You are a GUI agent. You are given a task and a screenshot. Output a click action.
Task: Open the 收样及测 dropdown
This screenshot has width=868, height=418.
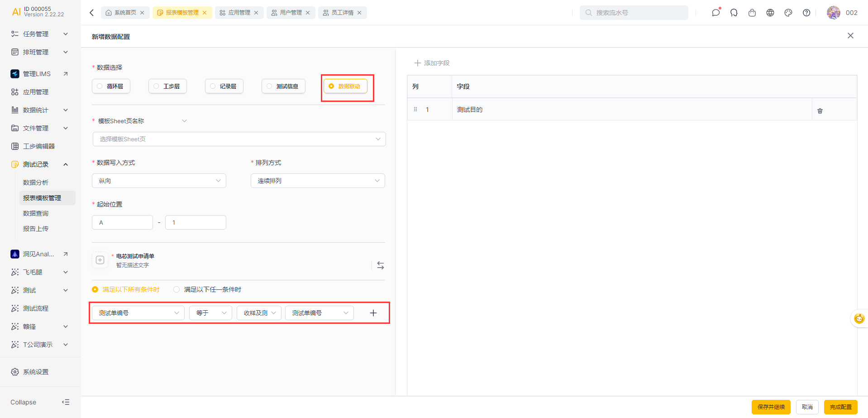click(x=259, y=313)
